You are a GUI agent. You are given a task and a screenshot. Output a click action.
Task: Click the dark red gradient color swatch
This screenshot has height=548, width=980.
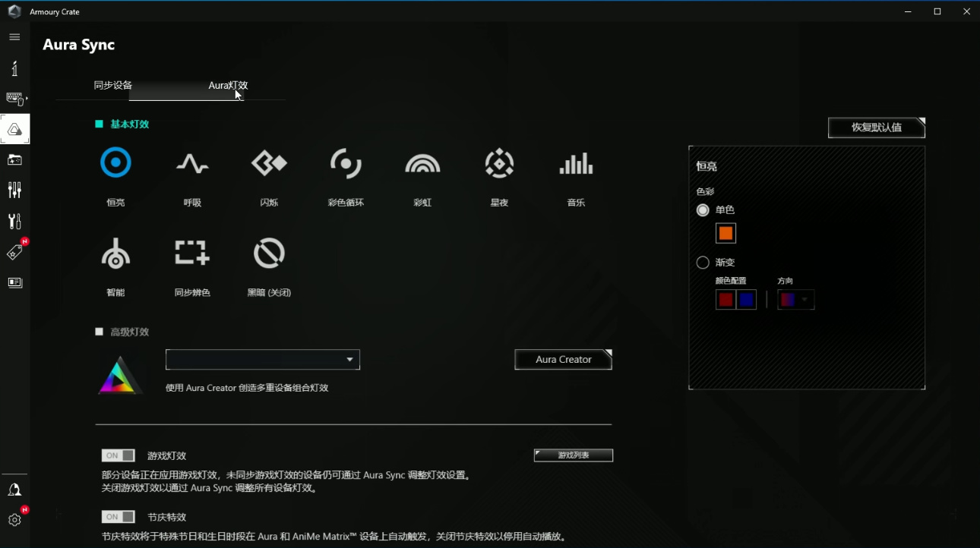point(726,300)
